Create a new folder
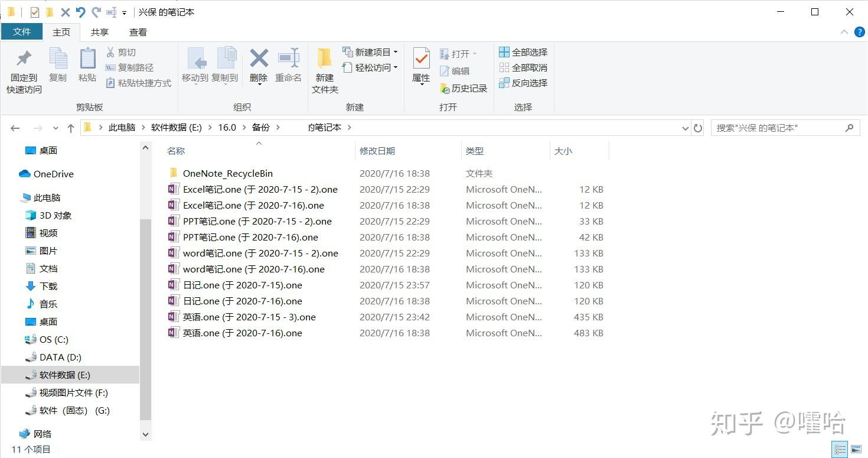 click(325, 72)
